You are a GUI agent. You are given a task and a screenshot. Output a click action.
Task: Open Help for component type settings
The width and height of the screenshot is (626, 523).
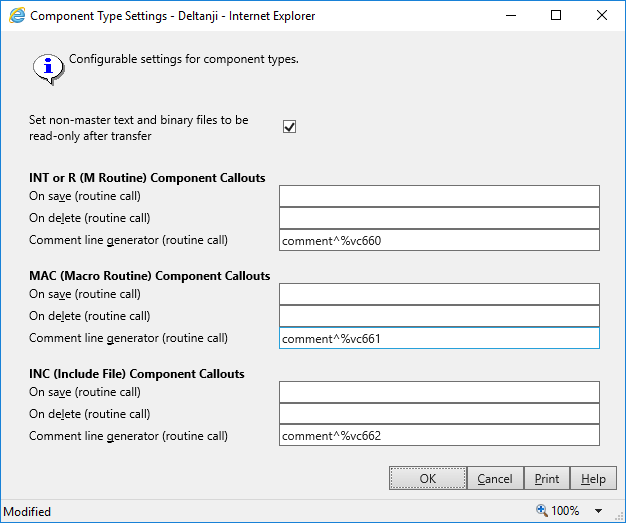[593, 479]
